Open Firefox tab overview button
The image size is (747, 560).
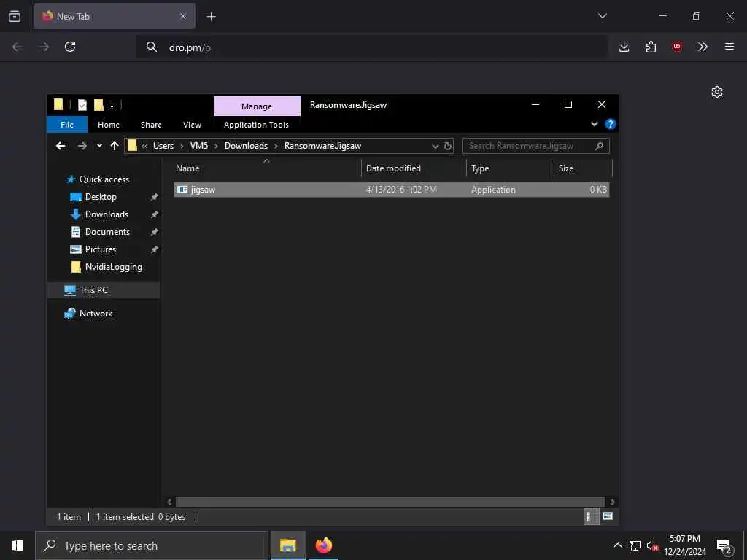tap(15, 16)
